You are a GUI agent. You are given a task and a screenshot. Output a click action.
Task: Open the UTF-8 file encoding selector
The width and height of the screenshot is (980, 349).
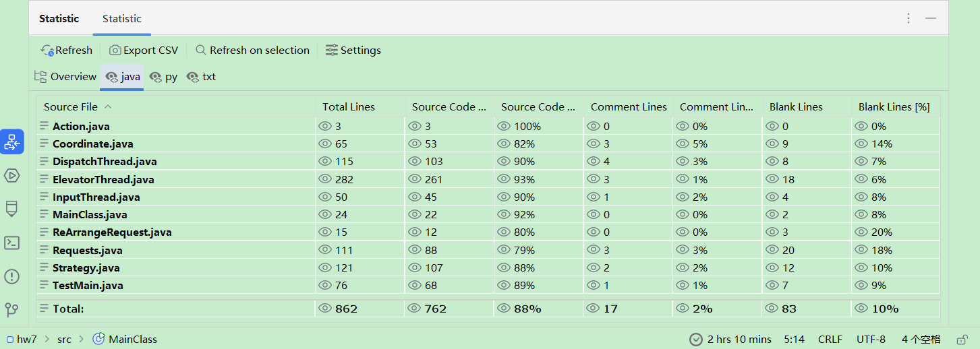coord(871,339)
